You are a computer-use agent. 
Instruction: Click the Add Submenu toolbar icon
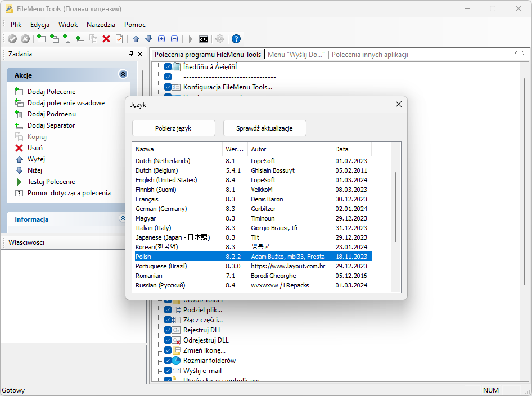tap(67, 39)
